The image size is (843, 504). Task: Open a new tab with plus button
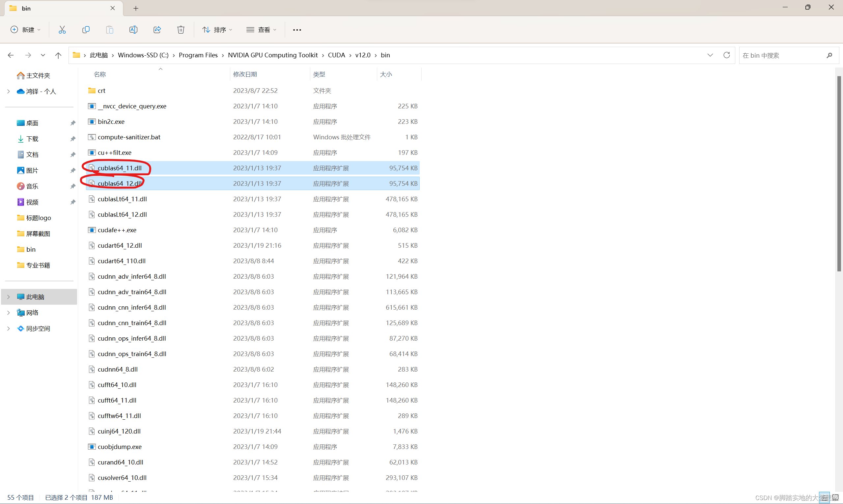click(x=136, y=8)
